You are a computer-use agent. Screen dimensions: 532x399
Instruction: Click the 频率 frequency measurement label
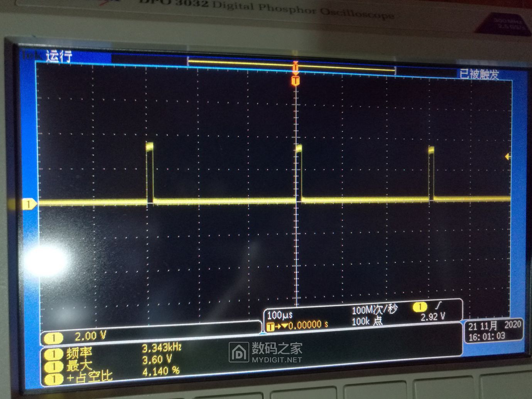point(79,353)
